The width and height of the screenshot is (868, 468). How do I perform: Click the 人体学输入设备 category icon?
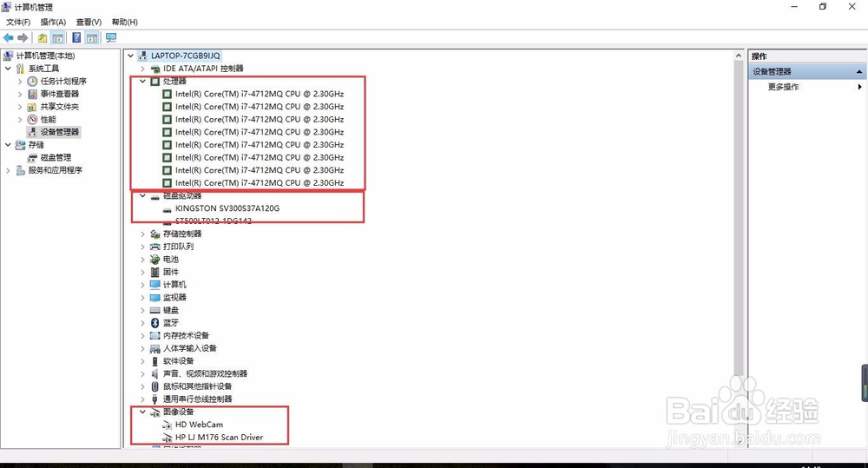click(155, 348)
